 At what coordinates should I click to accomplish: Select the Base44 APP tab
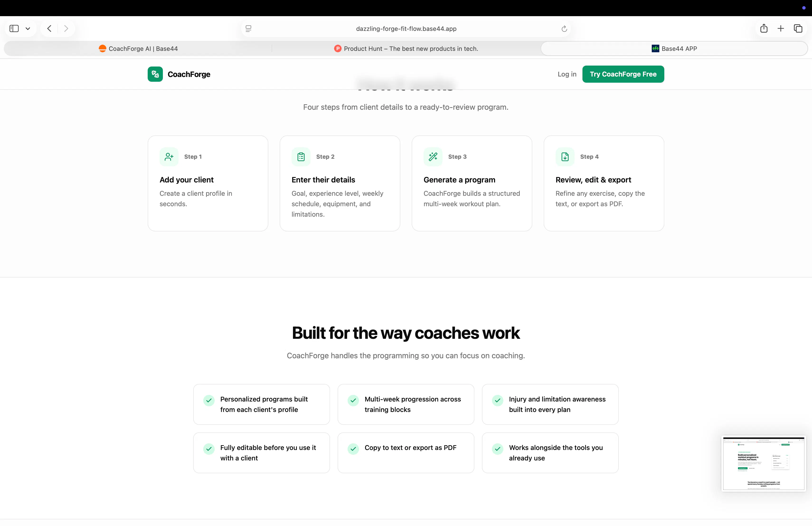point(674,48)
